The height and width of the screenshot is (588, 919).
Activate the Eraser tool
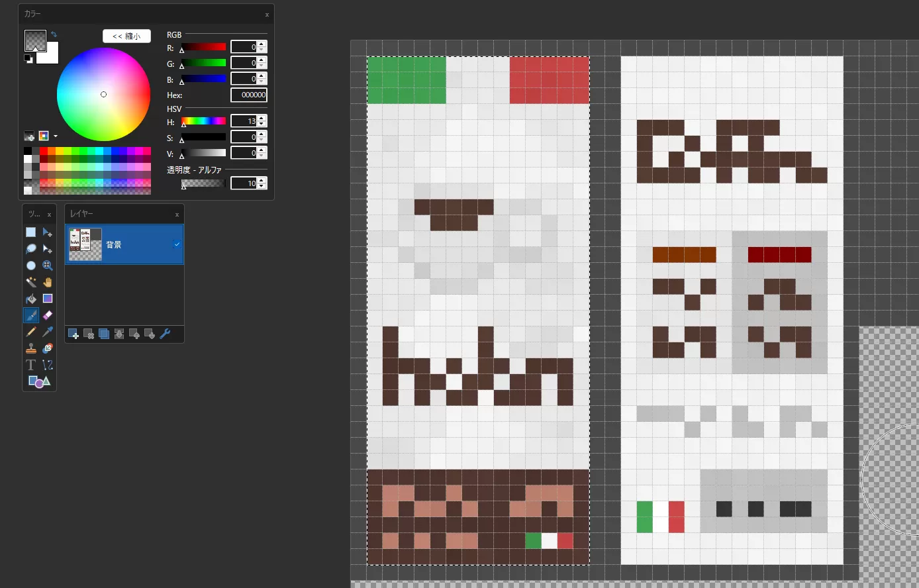click(x=48, y=315)
